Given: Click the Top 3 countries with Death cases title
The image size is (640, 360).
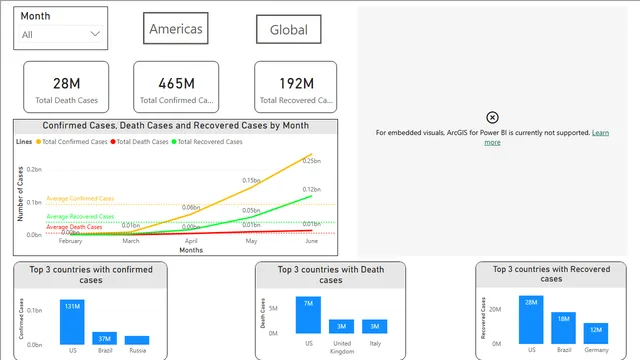Looking at the screenshot, I should click(331, 275).
